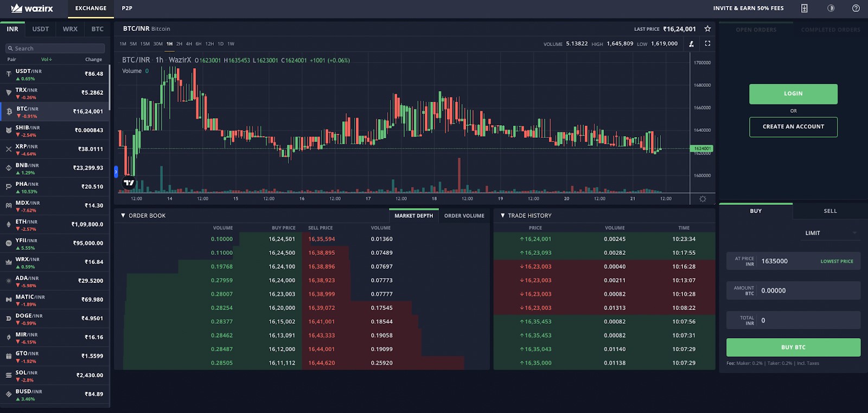Screen dimensions: 868x413
Task: Select MIR/INR coin icon
Action: point(9,337)
